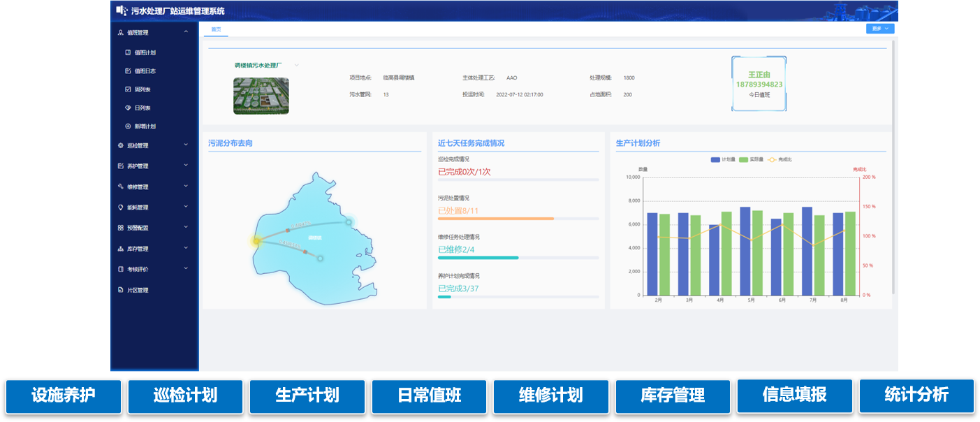The height and width of the screenshot is (422, 980).
Task: Click the orange 污泥处置 progress bar
Action: [x=496, y=219]
